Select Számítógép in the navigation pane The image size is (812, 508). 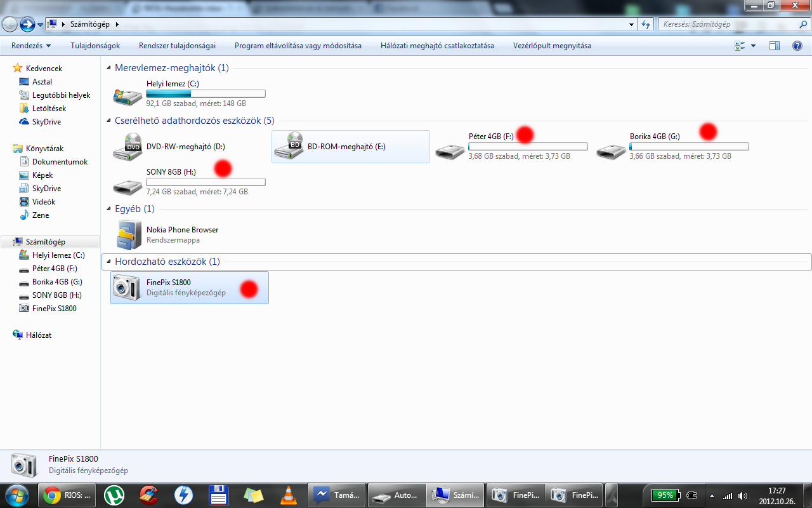50,241
